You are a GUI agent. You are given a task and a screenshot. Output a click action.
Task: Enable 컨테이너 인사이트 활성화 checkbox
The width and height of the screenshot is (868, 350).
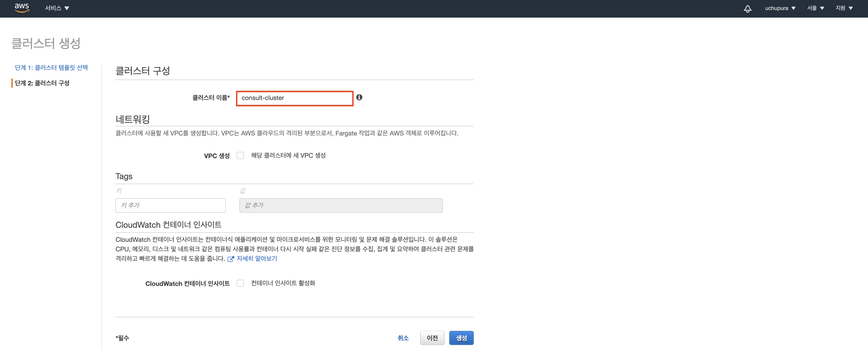click(x=240, y=283)
